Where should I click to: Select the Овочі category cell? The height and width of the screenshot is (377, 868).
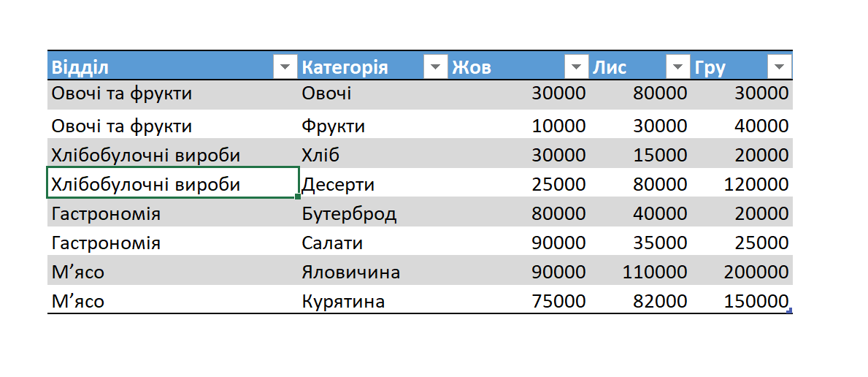click(x=326, y=94)
